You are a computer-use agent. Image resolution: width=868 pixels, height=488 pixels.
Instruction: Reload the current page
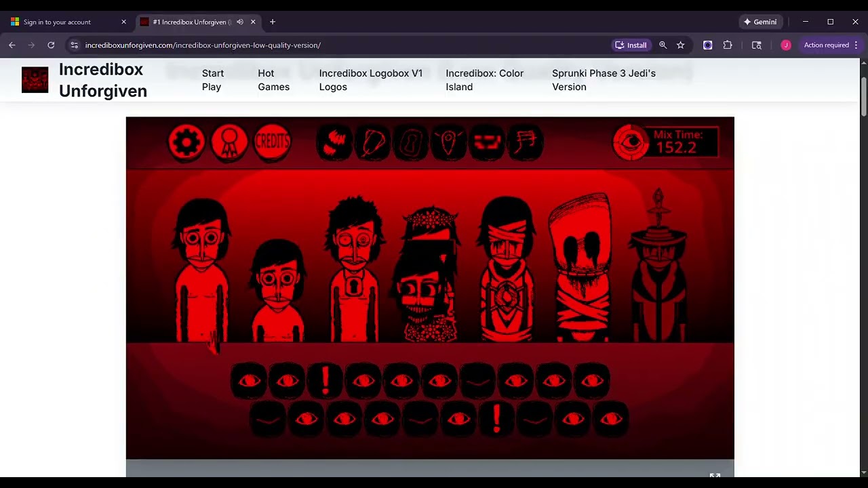click(51, 45)
